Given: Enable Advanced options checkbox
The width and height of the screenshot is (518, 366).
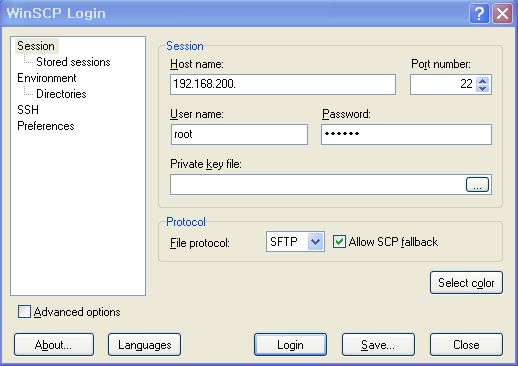Looking at the screenshot, I should 24,312.
